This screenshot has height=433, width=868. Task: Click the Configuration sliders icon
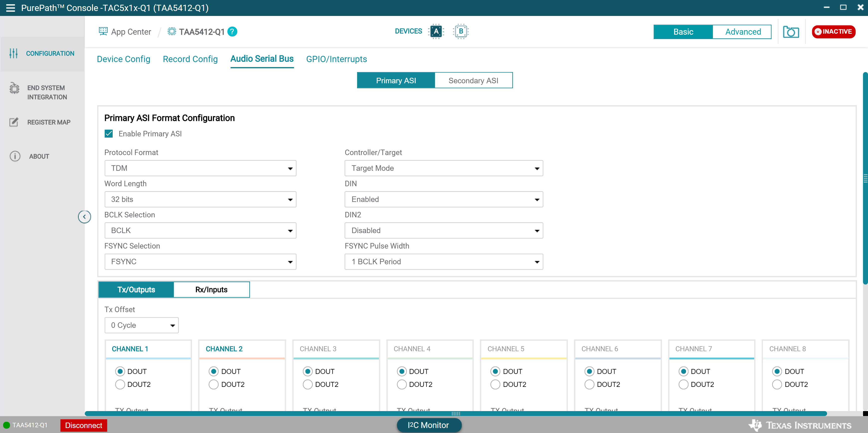click(13, 53)
